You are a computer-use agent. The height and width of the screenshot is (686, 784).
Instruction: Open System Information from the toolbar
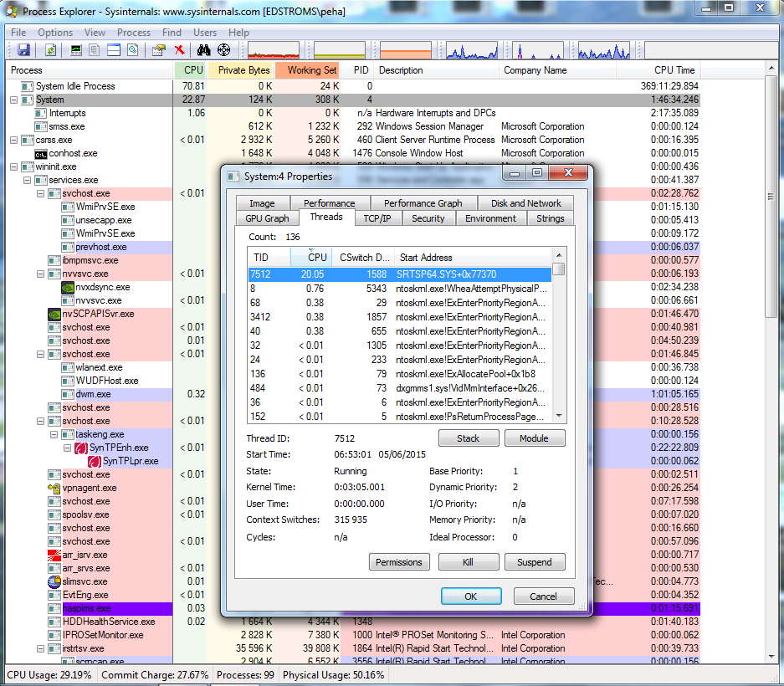[x=76, y=50]
